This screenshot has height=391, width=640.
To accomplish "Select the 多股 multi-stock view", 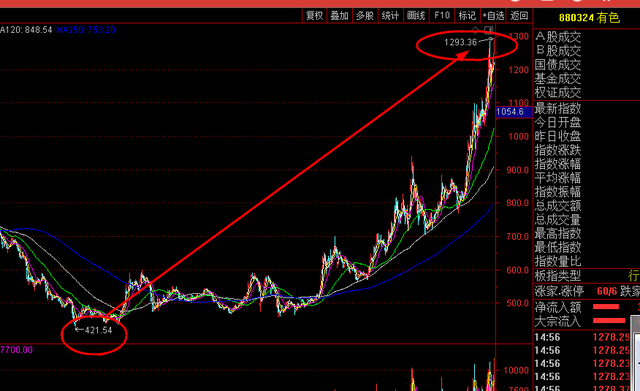I will 365,16.
